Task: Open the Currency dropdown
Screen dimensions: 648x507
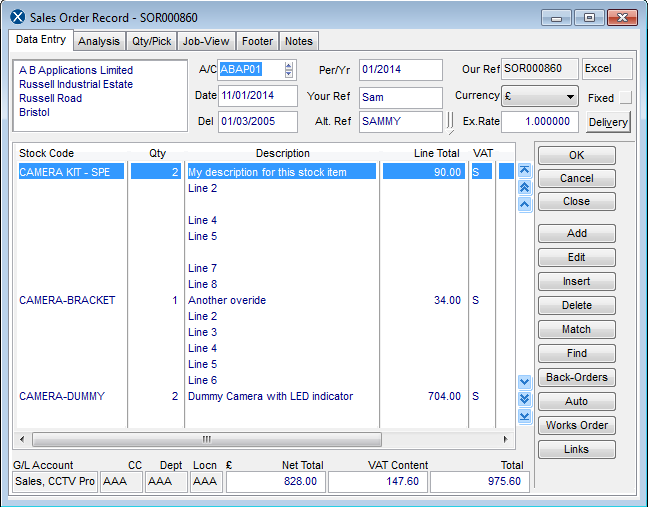Action: click(539, 97)
